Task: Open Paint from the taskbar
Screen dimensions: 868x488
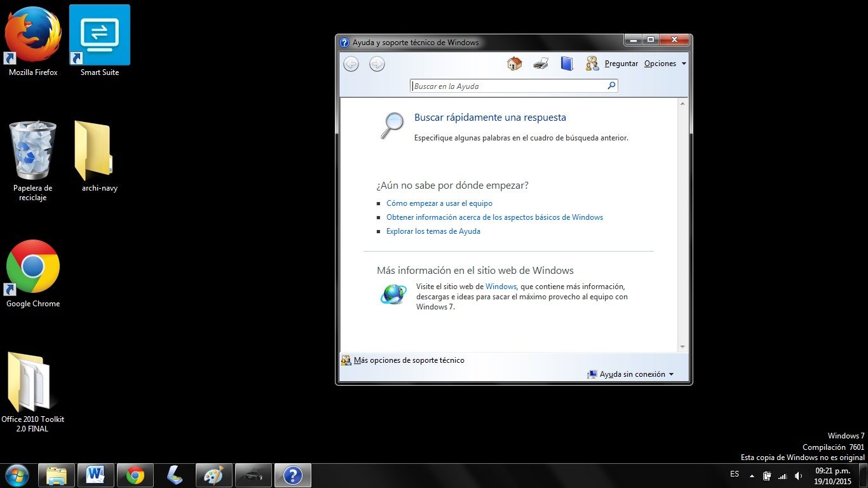Action: click(214, 475)
